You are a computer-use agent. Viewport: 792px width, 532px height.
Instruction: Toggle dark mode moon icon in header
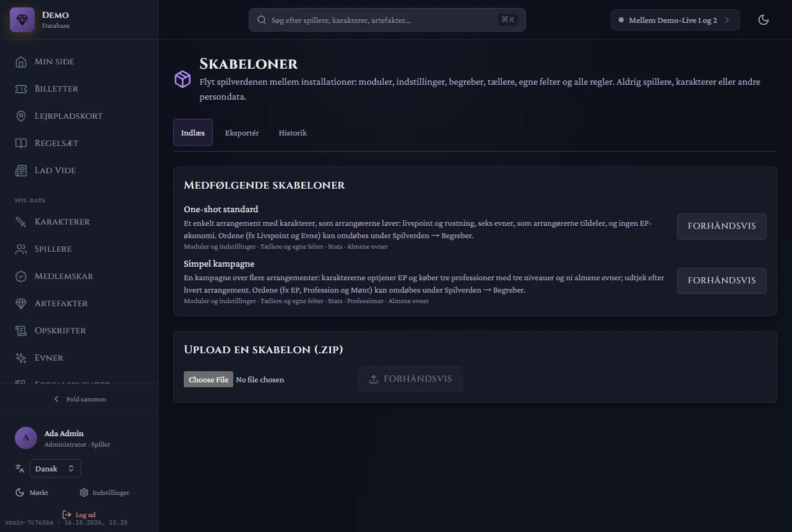point(764,20)
